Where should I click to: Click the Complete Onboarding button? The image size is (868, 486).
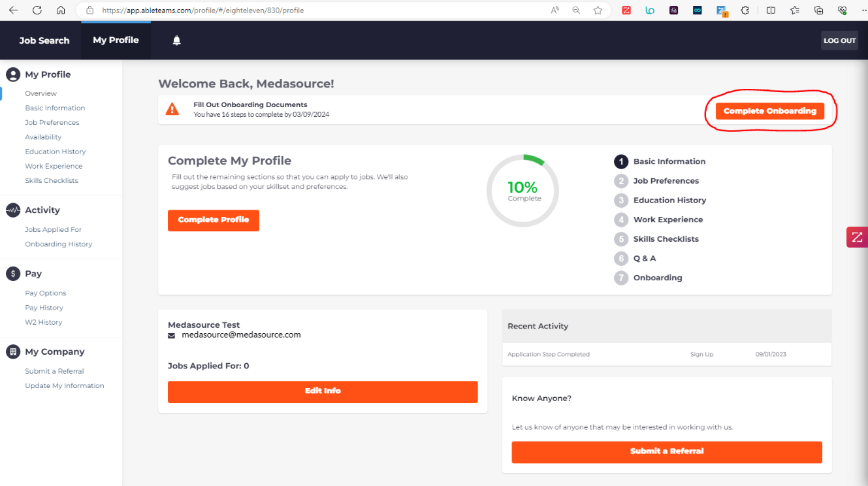(770, 111)
